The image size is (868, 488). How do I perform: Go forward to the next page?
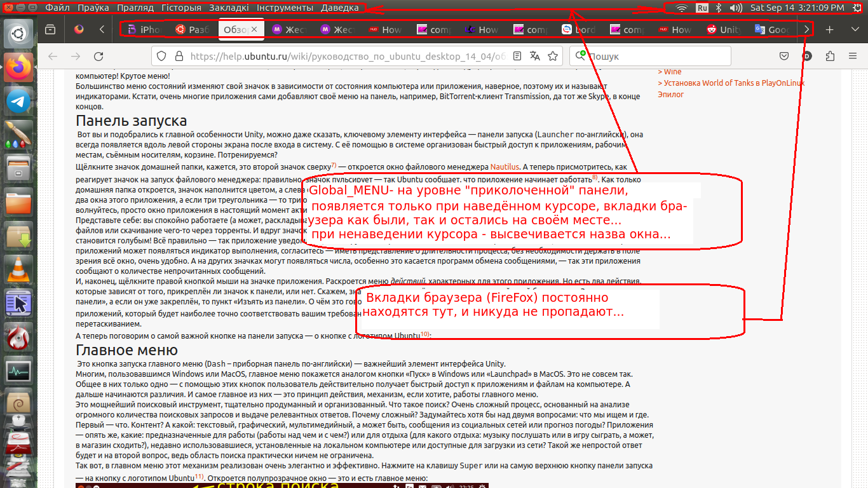pos(76,56)
